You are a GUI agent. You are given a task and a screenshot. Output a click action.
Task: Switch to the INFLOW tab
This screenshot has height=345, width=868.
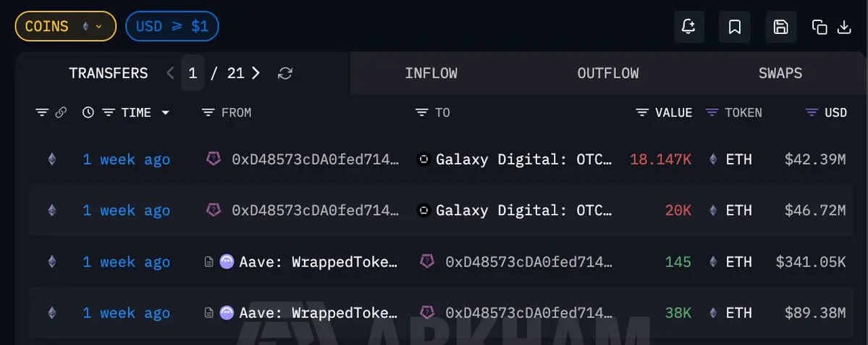point(431,73)
